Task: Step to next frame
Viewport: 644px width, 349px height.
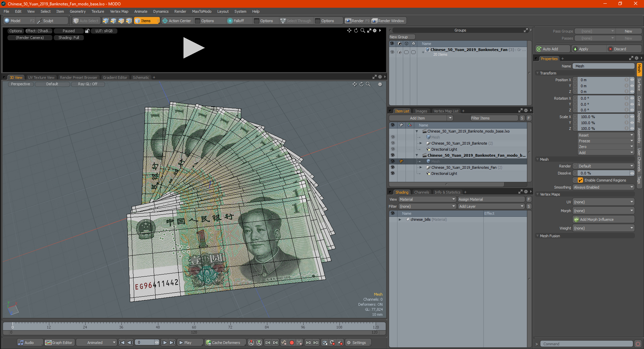Action: (x=164, y=343)
